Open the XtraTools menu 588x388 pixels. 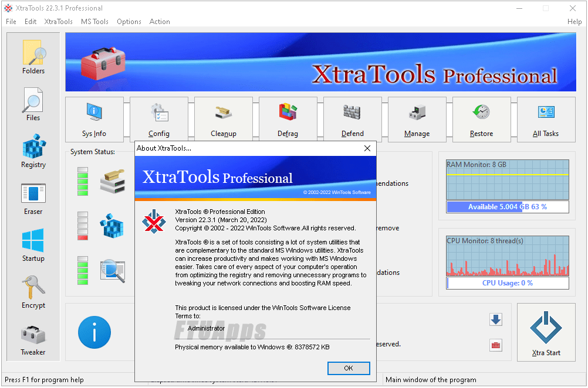pyautogui.click(x=59, y=21)
